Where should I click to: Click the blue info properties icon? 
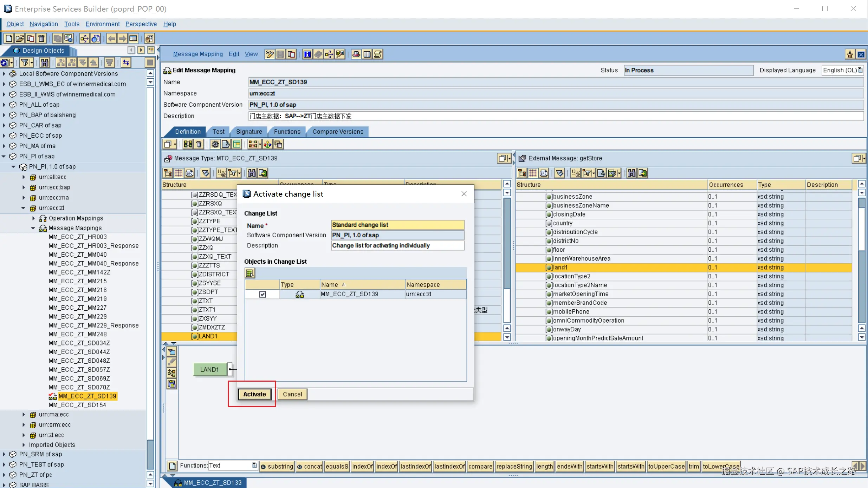[307, 54]
